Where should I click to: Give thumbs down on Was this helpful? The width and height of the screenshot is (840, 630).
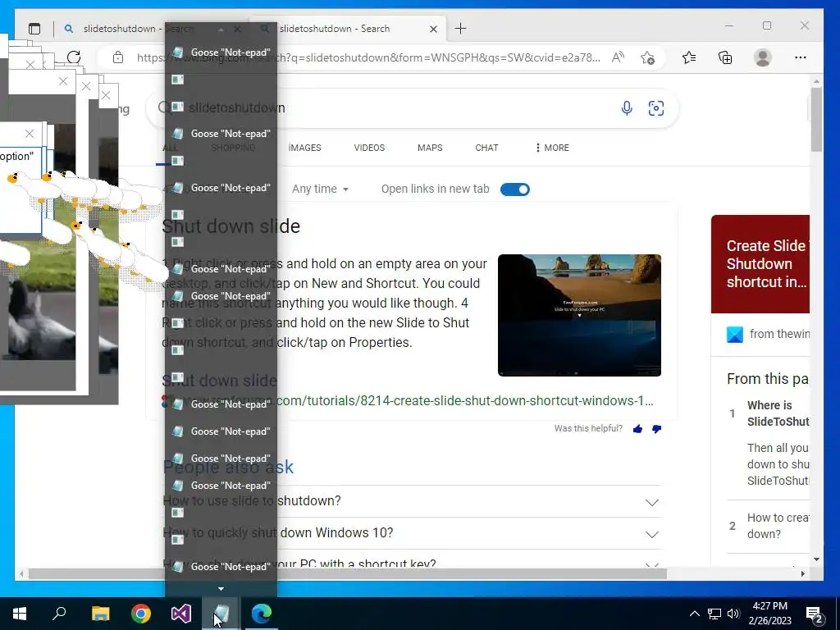coord(656,428)
